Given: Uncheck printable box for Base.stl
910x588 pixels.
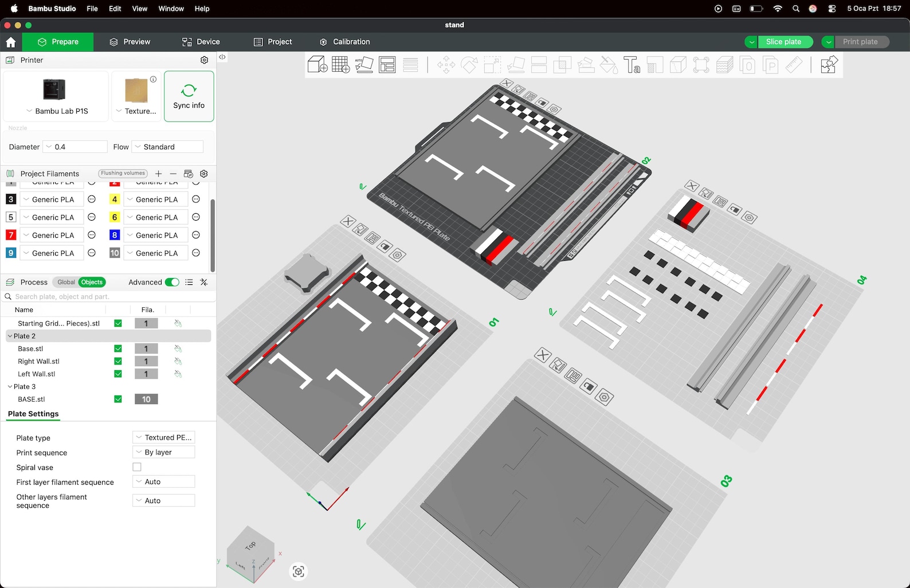Looking at the screenshot, I should click(118, 348).
